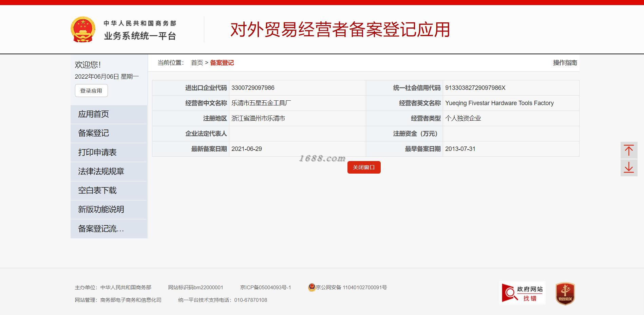Click the national emblem logo in the header

coord(83,29)
